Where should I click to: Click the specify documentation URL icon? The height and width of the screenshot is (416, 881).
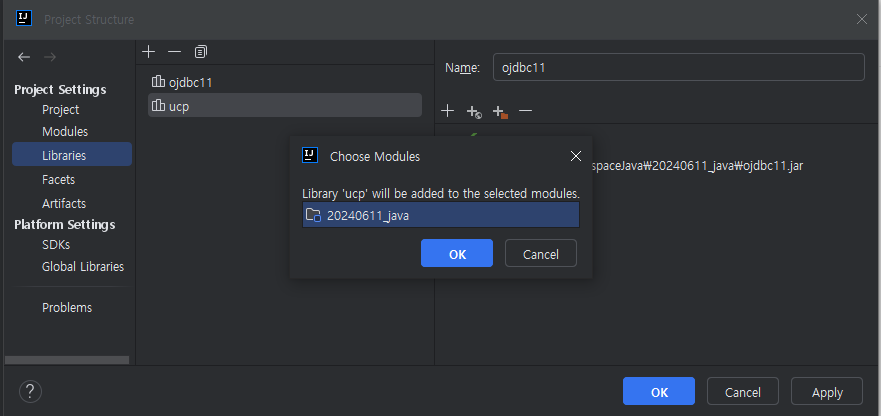coord(474,112)
